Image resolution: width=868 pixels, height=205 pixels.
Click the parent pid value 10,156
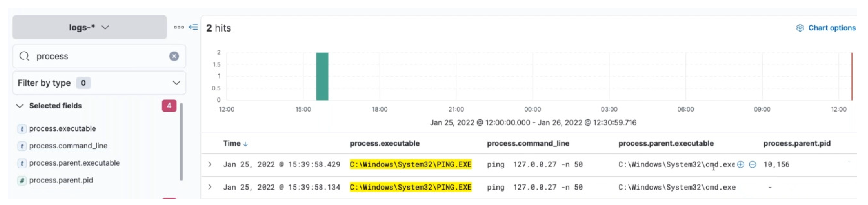coord(776,164)
